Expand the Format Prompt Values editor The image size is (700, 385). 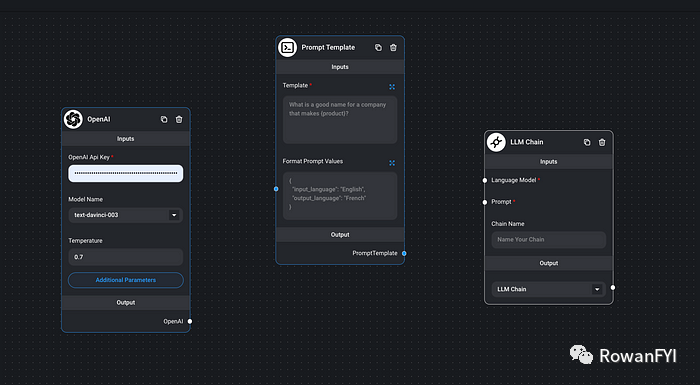click(392, 163)
